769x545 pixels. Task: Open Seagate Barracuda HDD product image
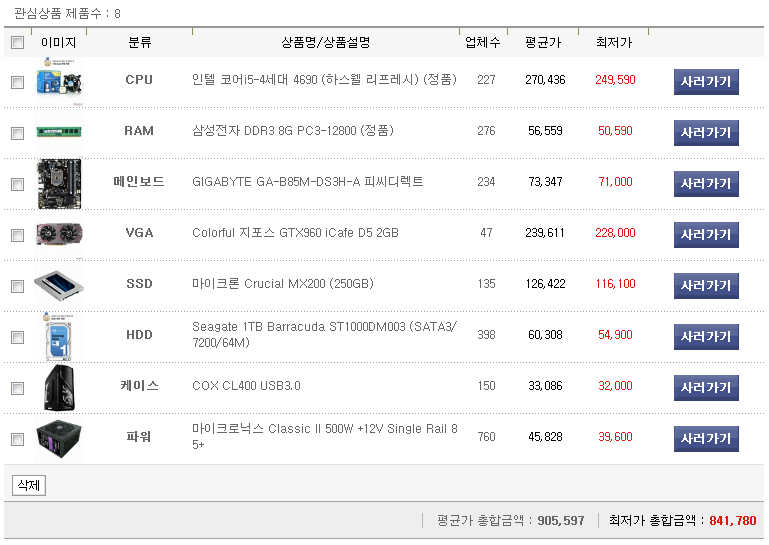59,337
